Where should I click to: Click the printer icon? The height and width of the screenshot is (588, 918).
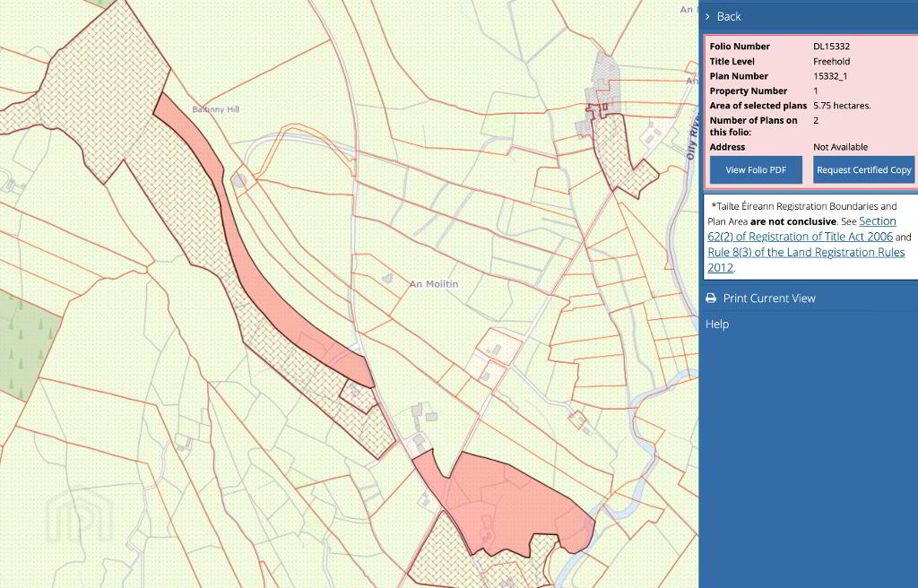711,298
